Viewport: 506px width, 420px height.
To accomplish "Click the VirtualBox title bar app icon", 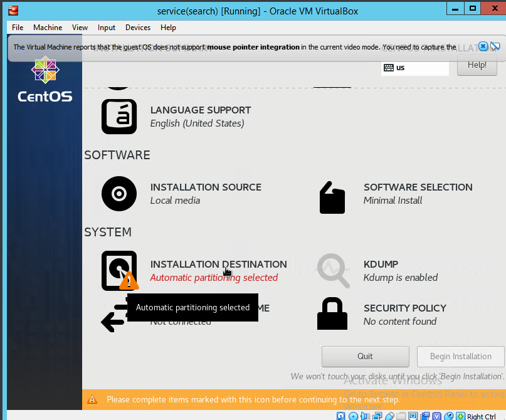I will [13, 11].
